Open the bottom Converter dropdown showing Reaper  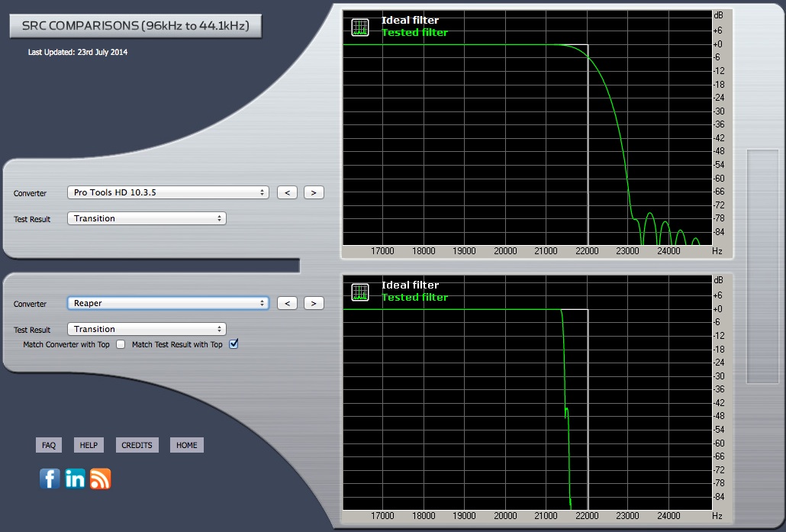click(168, 303)
